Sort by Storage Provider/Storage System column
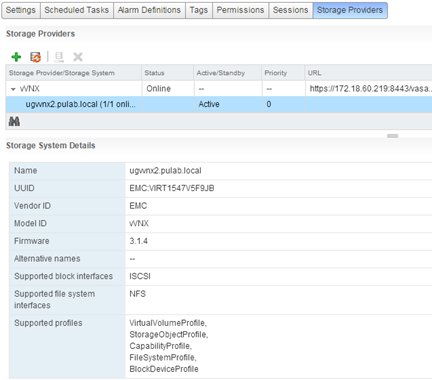This screenshot has width=432, height=380. (73, 73)
